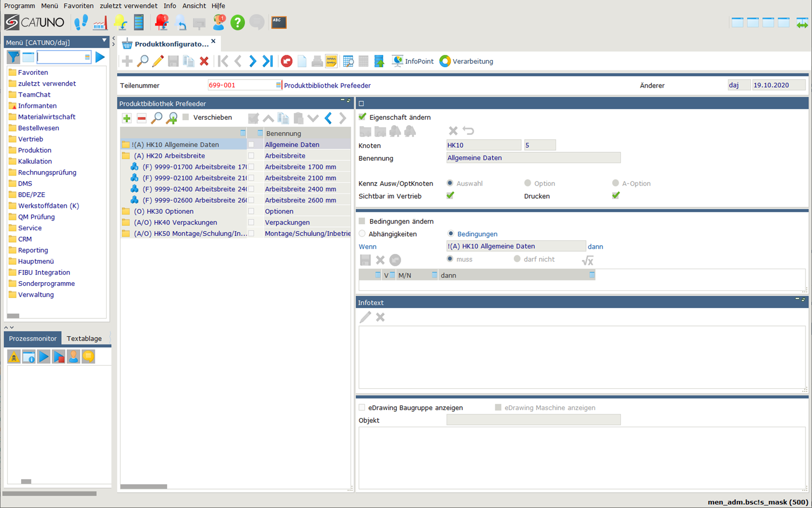Jump to last record with toolbar arrow
Viewport: 812px width, 508px height.
267,61
